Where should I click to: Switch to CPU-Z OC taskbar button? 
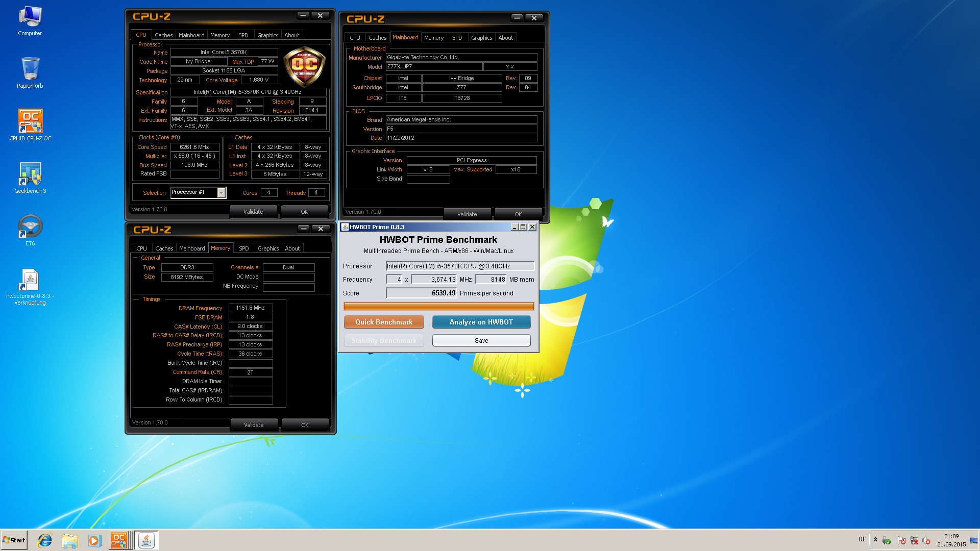[119, 540]
